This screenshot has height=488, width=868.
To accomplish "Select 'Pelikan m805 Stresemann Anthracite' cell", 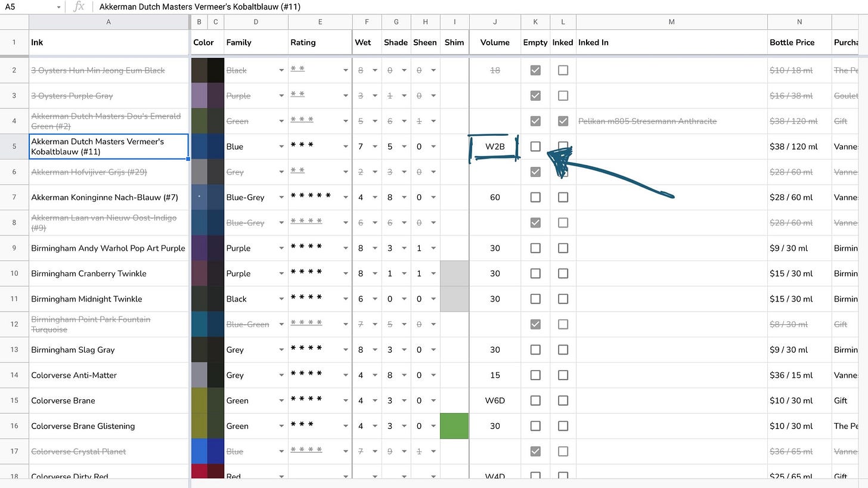I will (x=671, y=121).
